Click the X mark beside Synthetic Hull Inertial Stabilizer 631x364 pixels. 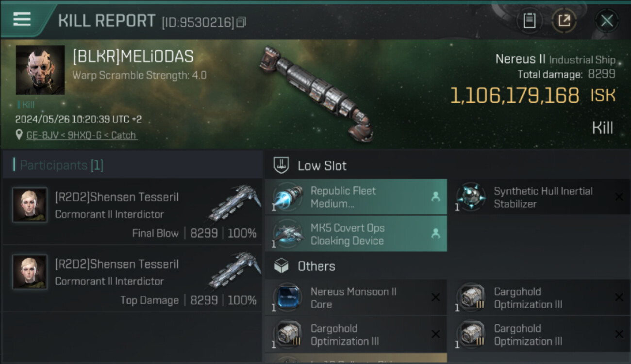tap(619, 197)
